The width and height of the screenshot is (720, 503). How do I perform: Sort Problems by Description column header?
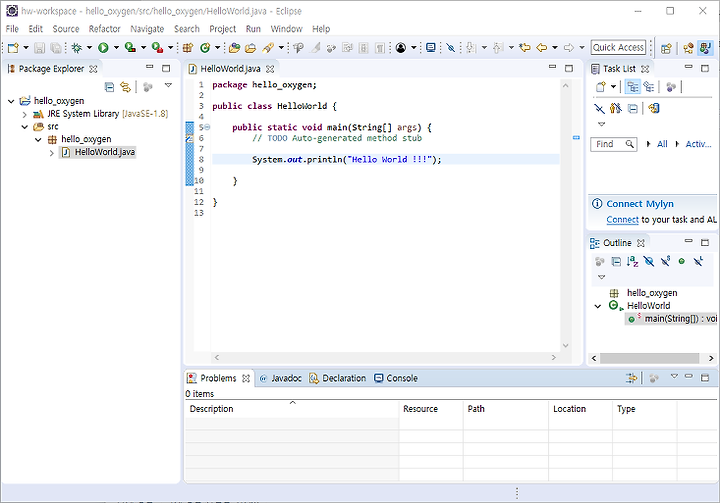pos(292,409)
